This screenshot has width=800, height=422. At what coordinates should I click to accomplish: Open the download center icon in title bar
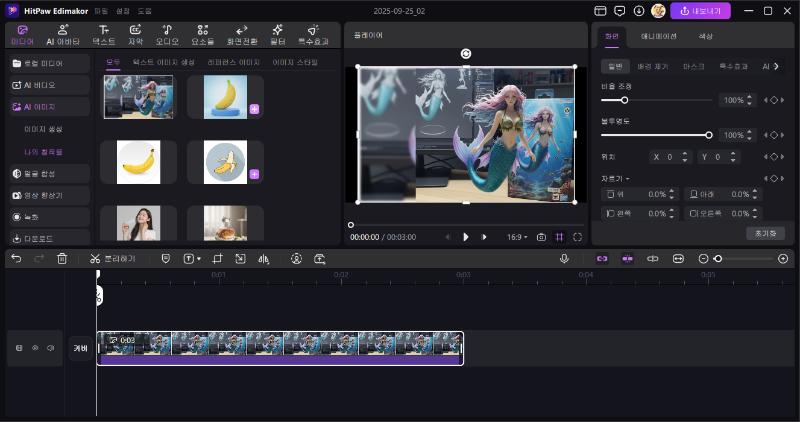(639, 11)
